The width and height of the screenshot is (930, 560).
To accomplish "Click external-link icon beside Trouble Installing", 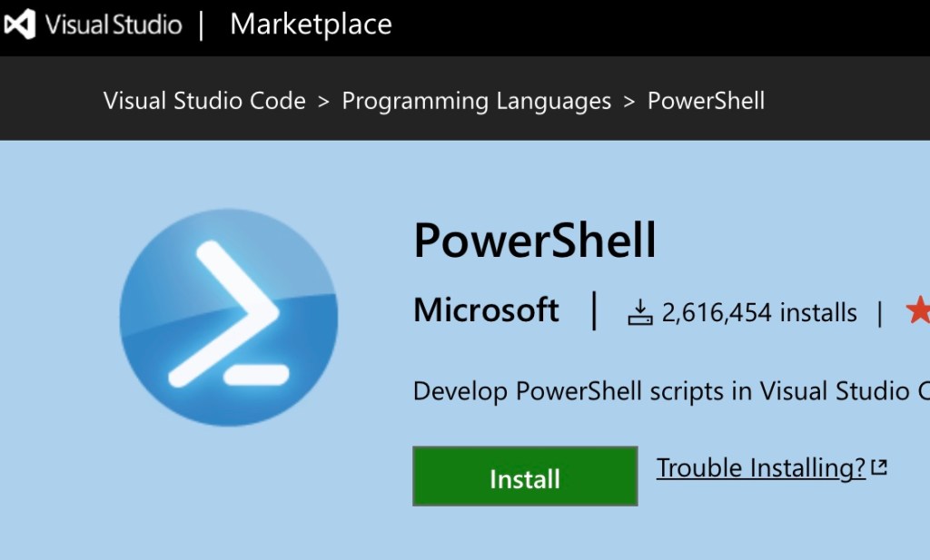I will [x=879, y=468].
